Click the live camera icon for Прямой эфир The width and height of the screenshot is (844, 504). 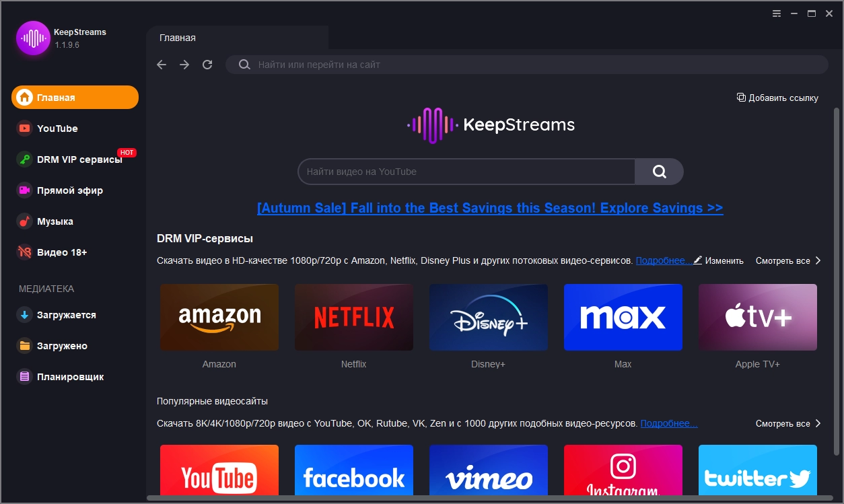(24, 190)
